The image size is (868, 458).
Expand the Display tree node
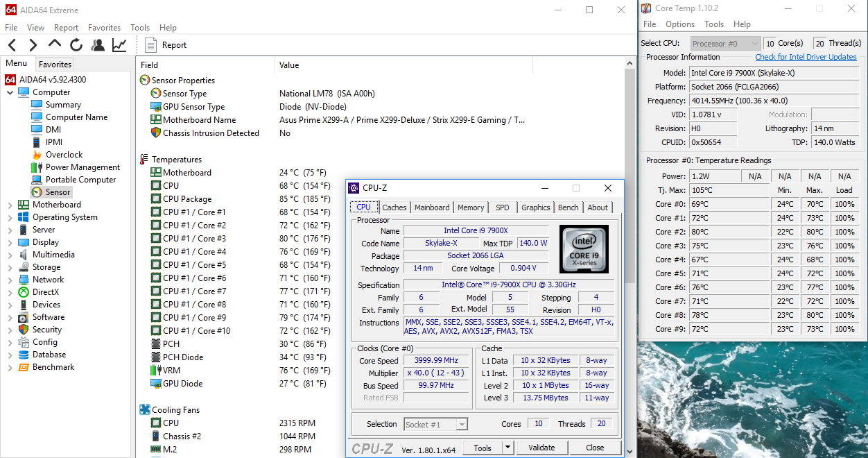point(10,242)
